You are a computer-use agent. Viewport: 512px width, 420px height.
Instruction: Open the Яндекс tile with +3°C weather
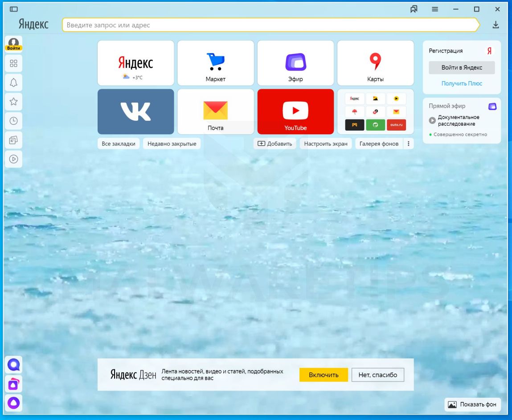click(x=135, y=63)
